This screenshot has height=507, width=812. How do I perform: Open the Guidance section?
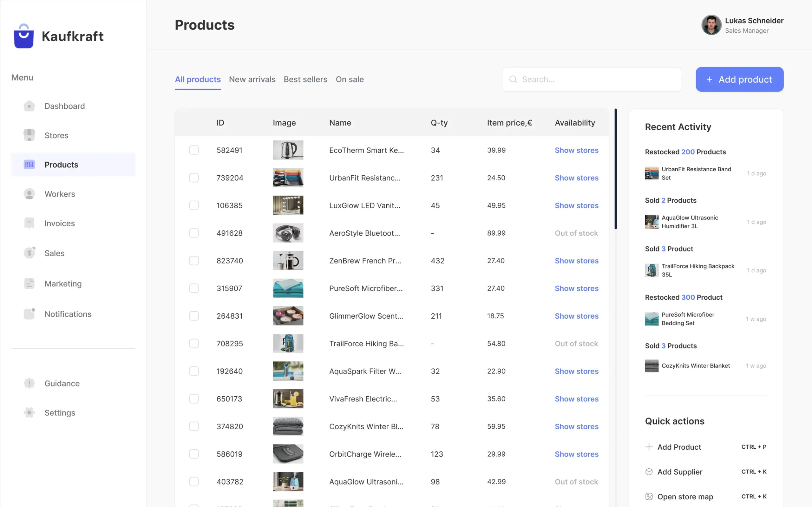click(62, 383)
